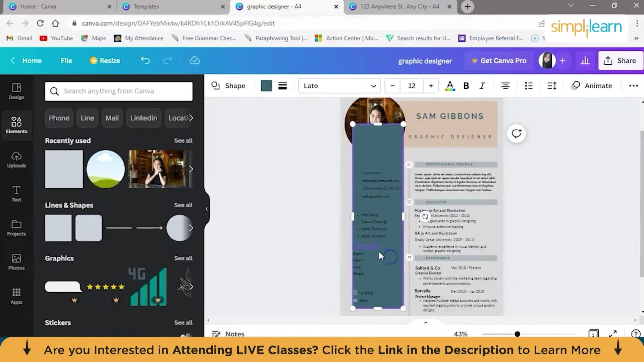Enter fullscreen with the expand arrows icon
Screen dimensions: 644x362
[x=613, y=334]
